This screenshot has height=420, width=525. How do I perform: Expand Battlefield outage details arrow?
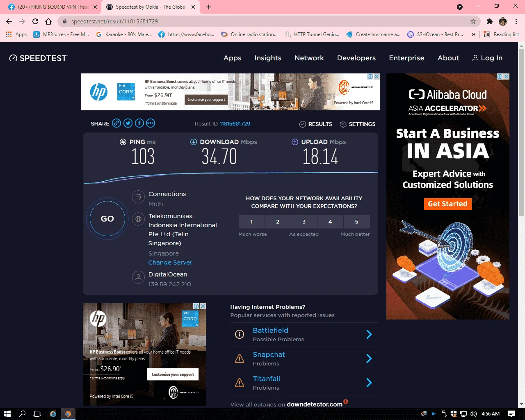tap(369, 334)
